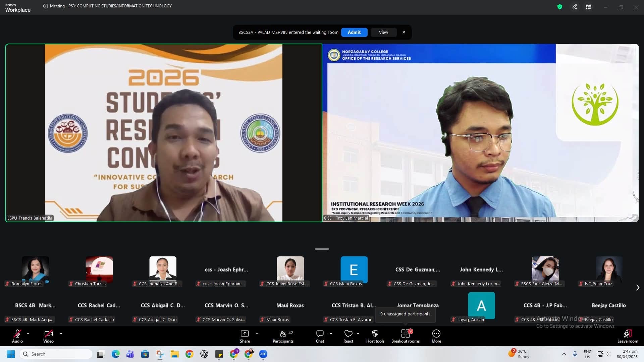Open the taskbar weather widget
The height and width of the screenshot is (362, 644).
click(519, 354)
